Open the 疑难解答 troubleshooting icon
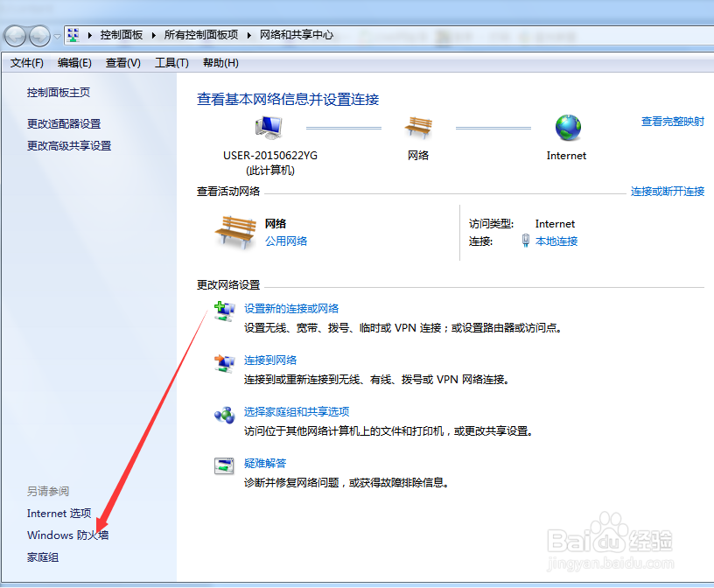The height and width of the screenshot is (588, 714). 225,465
